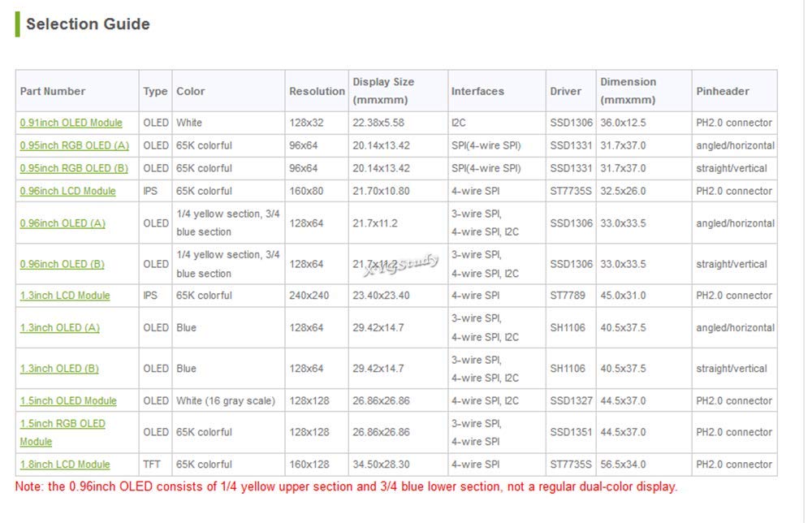Open the 1.5inch OLED Module link
The height and width of the screenshot is (523, 812).
point(68,401)
